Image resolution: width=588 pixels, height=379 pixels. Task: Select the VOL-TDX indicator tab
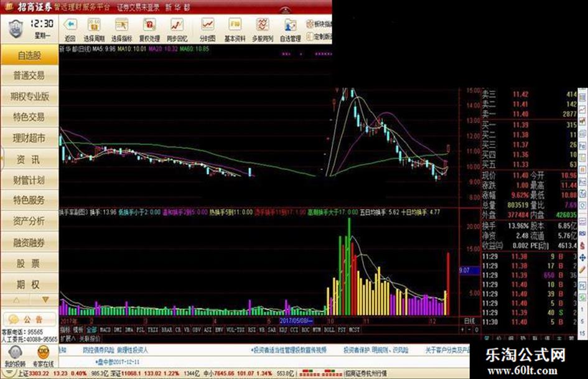point(235,330)
